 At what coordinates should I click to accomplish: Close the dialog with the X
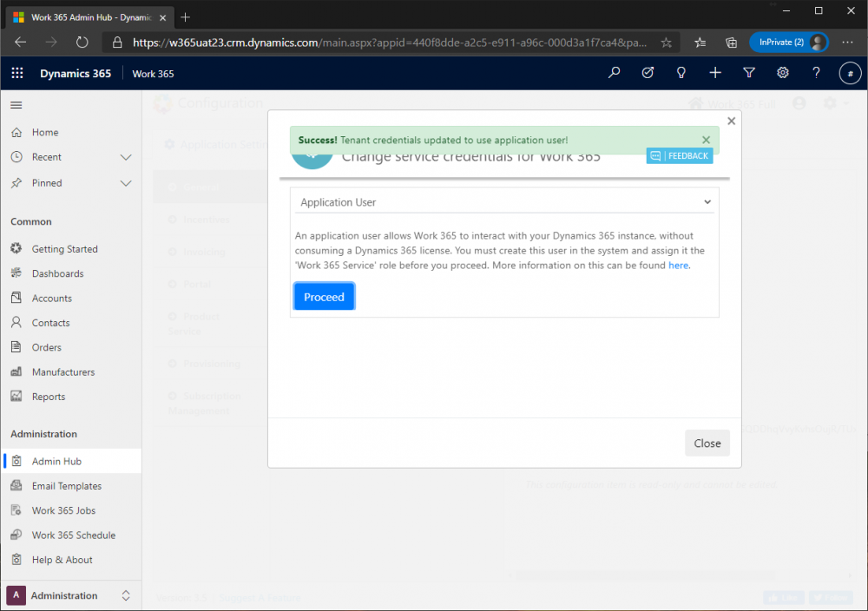pyautogui.click(x=731, y=121)
